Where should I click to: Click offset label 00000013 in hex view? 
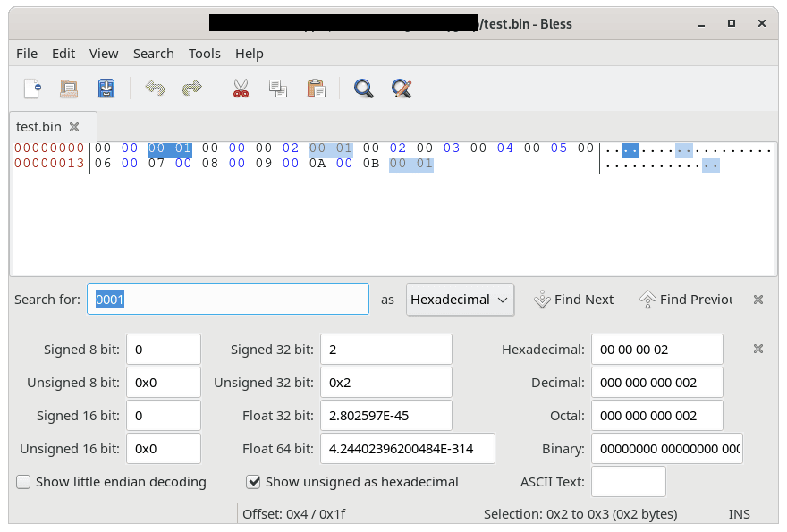tap(49, 163)
